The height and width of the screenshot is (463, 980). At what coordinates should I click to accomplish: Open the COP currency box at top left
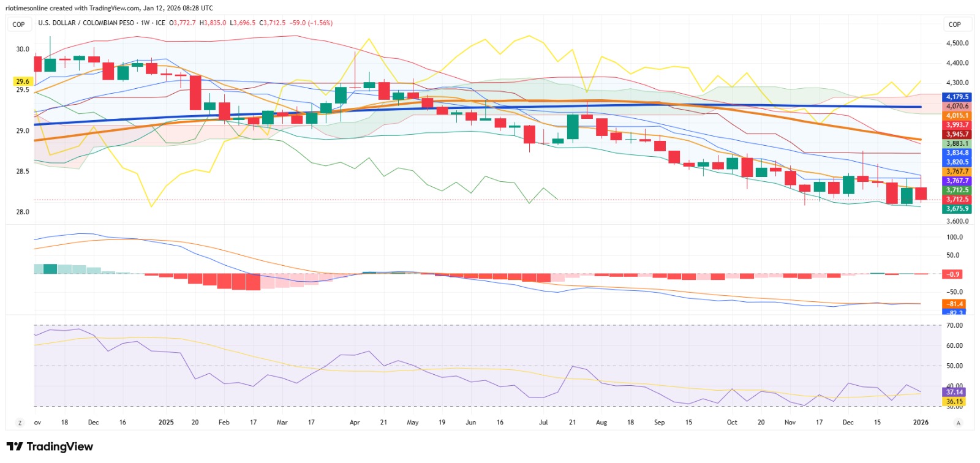pyautogui.click(x=19, y=24)
